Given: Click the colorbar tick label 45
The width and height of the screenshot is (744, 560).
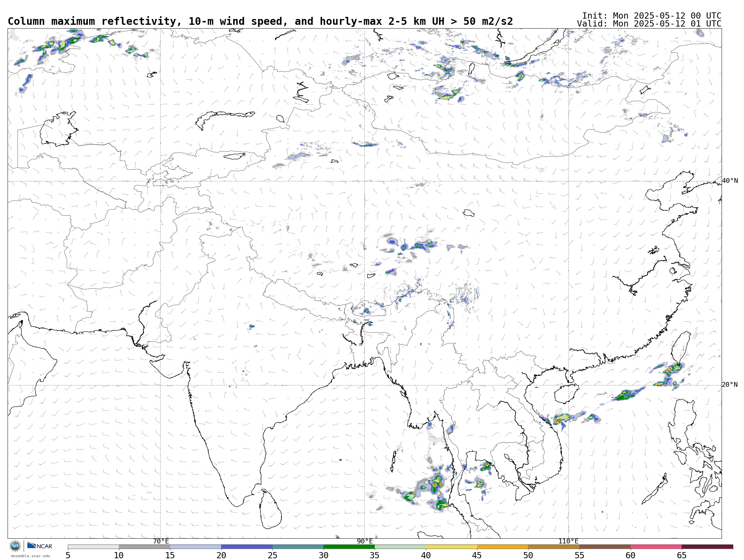Looking at the screenshot, I should [477, 556].
